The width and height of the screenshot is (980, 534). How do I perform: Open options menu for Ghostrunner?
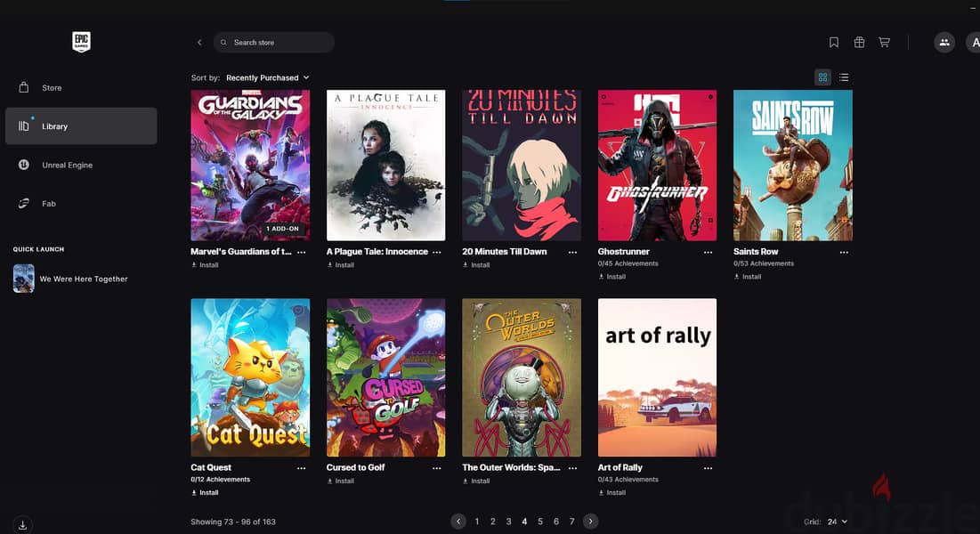click(709, 252)
